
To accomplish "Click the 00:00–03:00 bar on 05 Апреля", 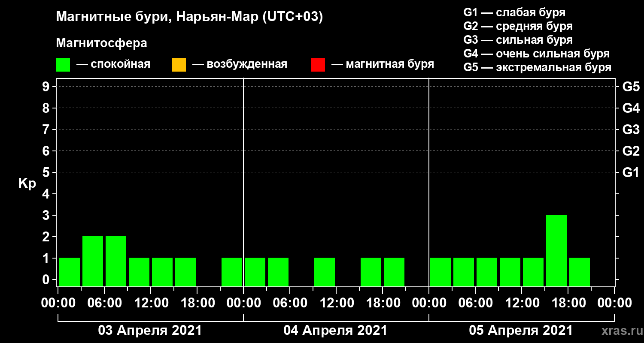I will [440, 272].
